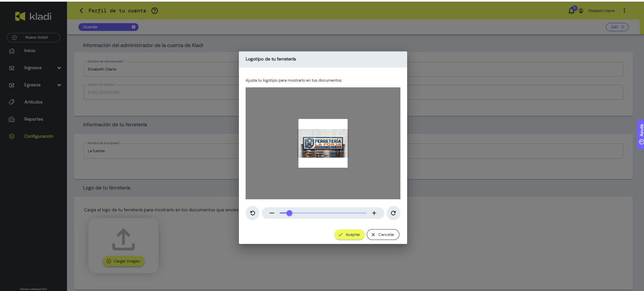Image resolution: width=644 pixels, height=291 pixels.
Task: Click the Salir button
Action: coord(617,27)
